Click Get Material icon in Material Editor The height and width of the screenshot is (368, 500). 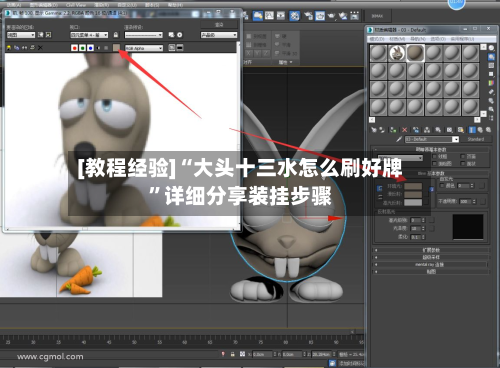(374, 130)
